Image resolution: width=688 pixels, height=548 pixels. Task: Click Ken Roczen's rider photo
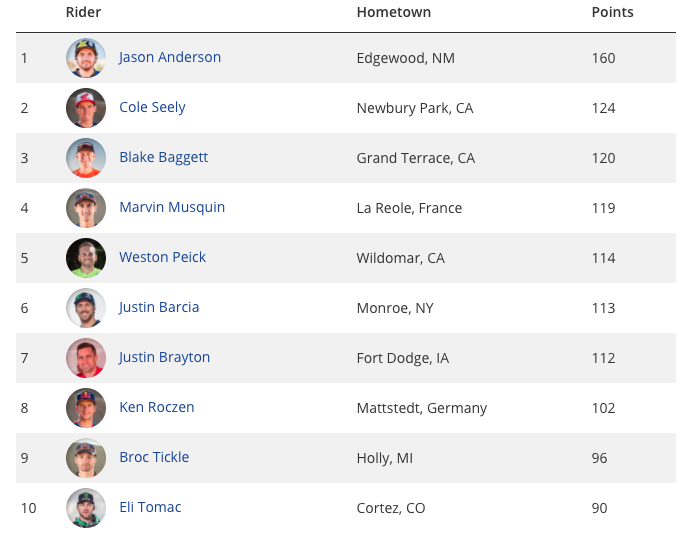point(86,408)
